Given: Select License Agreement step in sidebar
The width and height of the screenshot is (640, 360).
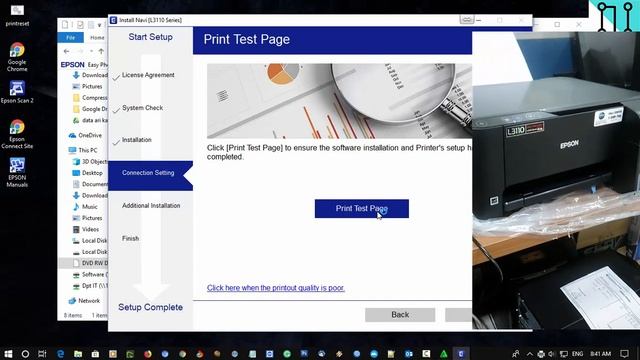Looking at the screenshot, I should (x=148, y=75).
